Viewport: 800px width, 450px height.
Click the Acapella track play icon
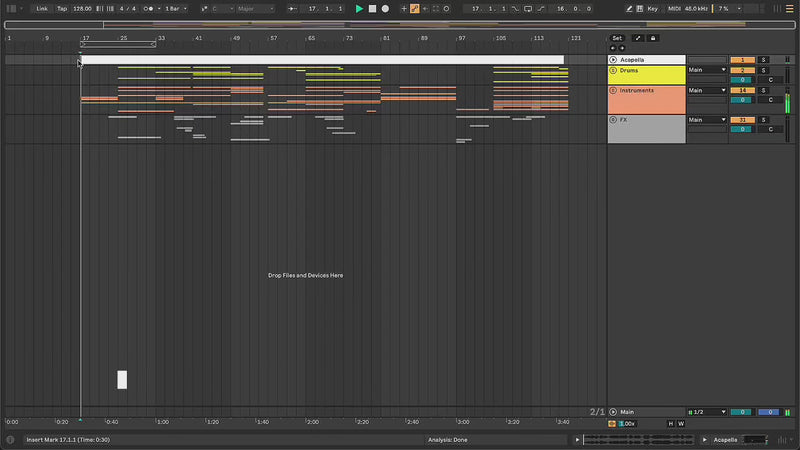coord(613,60)
